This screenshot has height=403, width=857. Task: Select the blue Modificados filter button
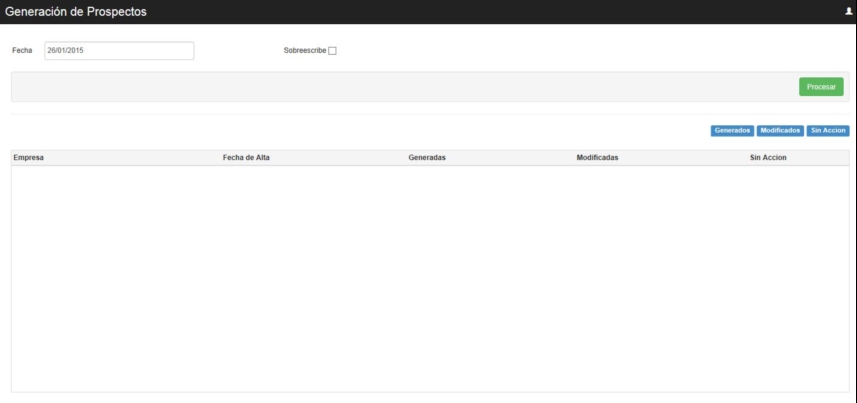(x=780, y=130)
